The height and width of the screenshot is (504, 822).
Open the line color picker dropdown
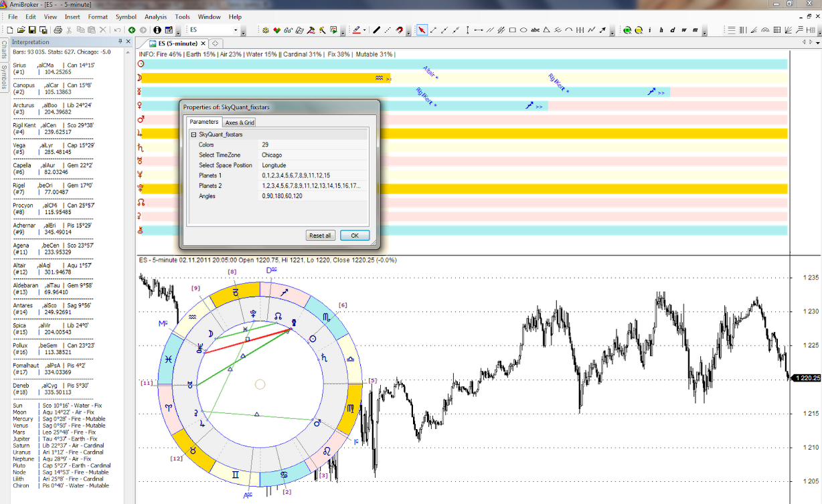coord(364,30)
